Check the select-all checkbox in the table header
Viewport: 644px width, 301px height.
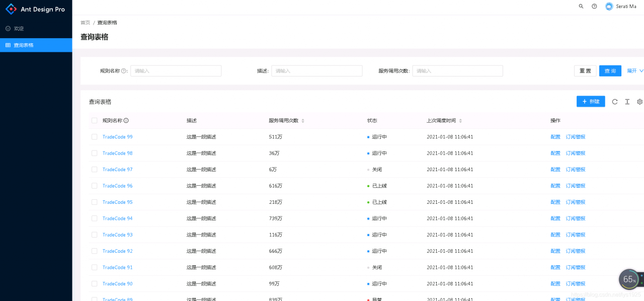94,120
